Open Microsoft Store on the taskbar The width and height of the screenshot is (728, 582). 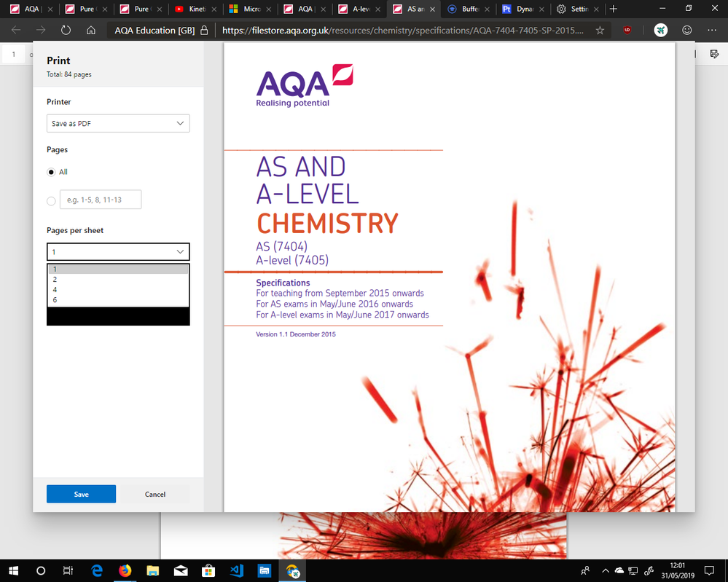coord(208,570)
